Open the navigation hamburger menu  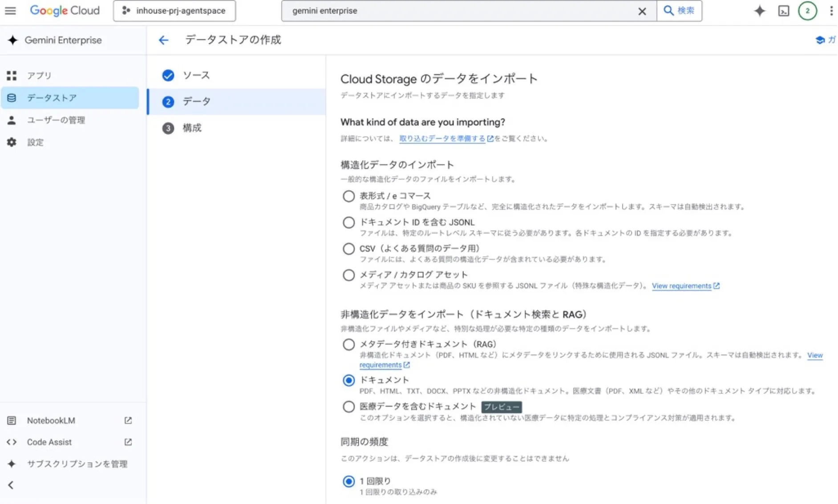[10, 11]
